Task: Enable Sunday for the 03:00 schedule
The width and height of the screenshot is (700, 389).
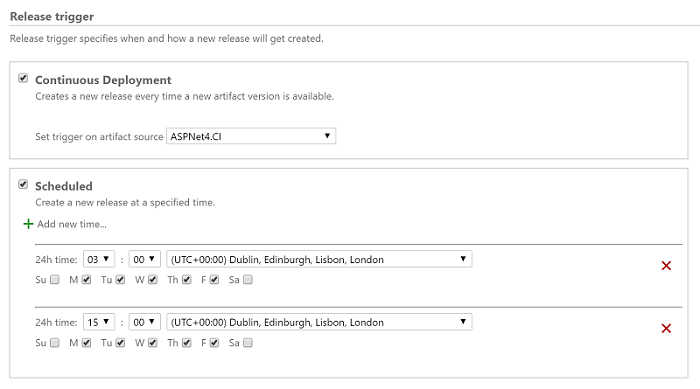Action: pos(55,280)
